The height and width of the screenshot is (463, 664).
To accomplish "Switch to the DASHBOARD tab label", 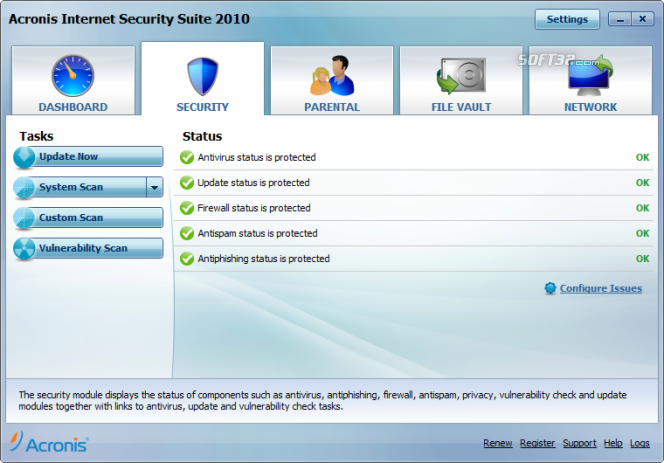I will (73, 107).
